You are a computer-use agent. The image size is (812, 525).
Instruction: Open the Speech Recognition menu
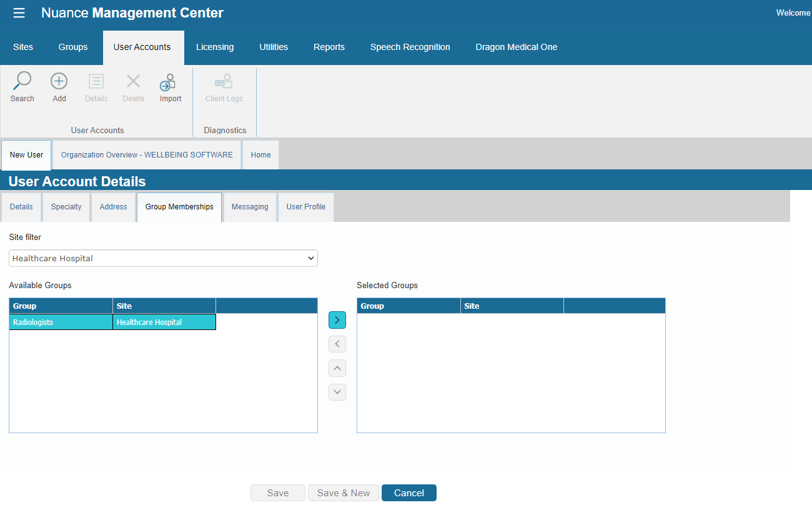(x=410, y=47)
